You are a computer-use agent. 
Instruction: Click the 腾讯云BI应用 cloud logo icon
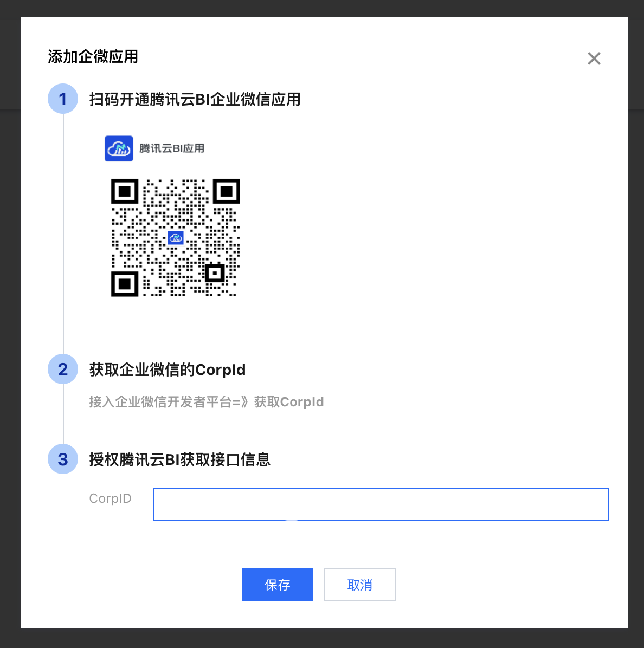point(119,148)
